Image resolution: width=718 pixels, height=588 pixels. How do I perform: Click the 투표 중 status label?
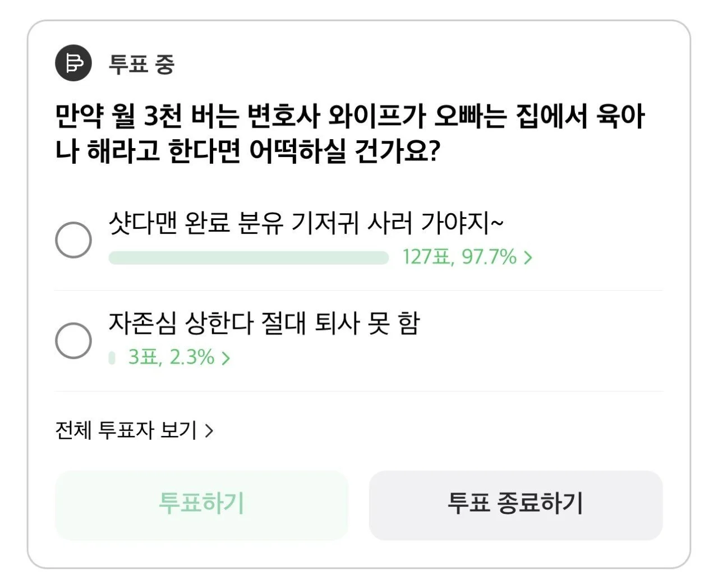click(142, 63)
